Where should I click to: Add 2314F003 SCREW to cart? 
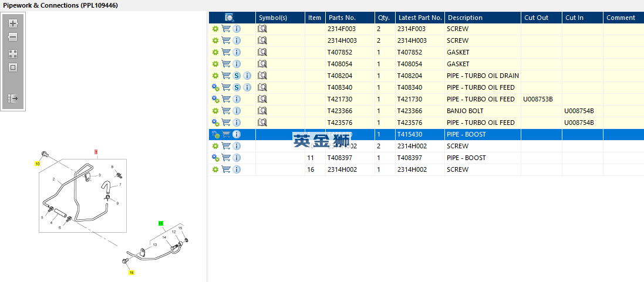tap(225, 29)
